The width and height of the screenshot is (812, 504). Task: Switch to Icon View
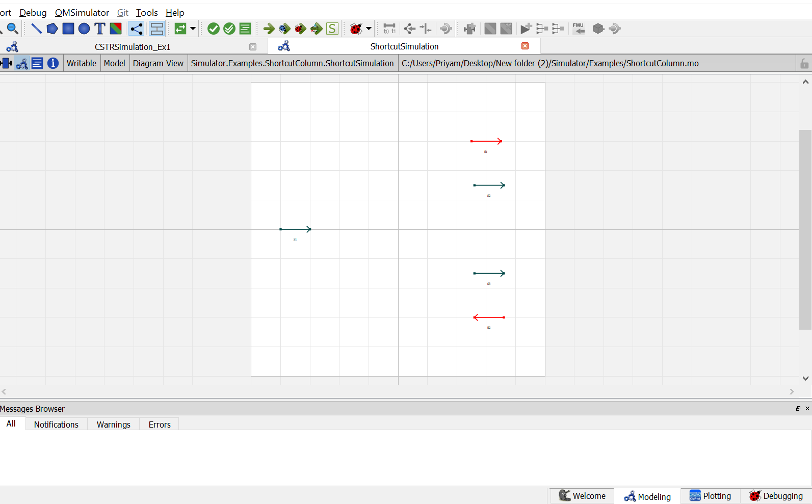coord(6,63)
